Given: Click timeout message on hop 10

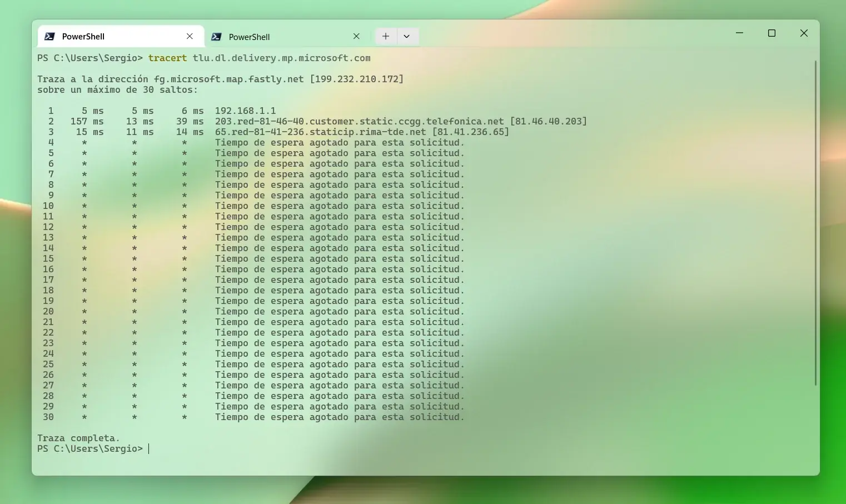Looking at the screenshot, I should 340,206.
